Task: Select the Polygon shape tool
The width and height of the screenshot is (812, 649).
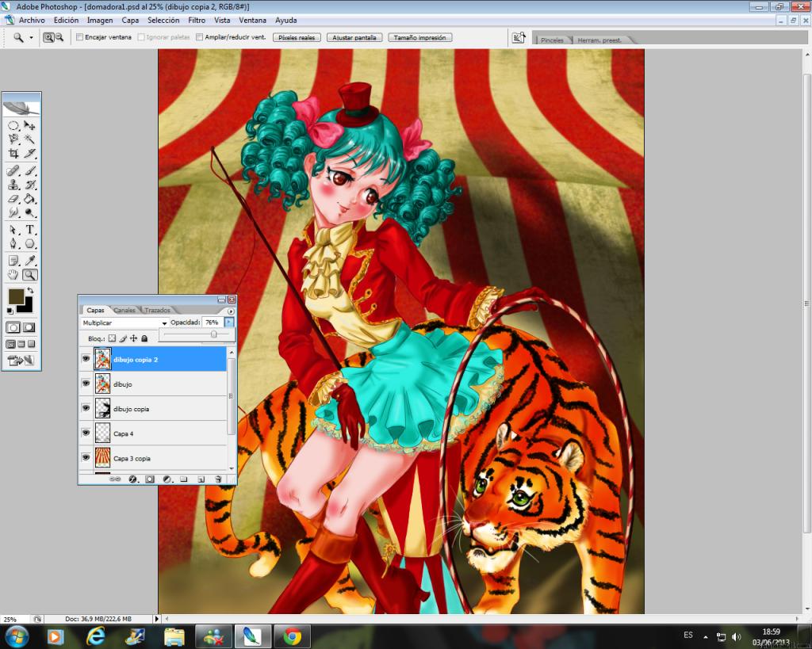Action: pyautogui.click(x=29, y=243)
